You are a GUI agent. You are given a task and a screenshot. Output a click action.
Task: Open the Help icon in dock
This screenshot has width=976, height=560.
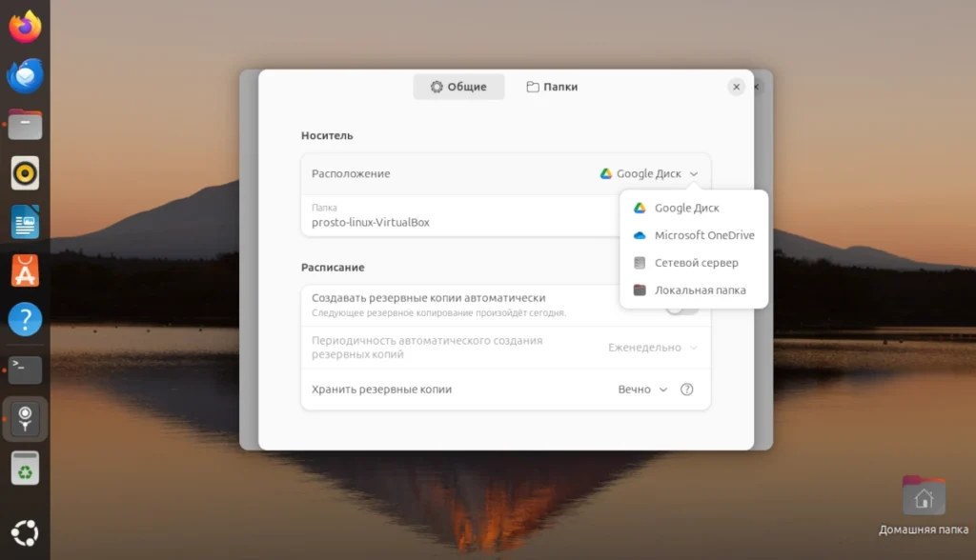[x=25, y=319]
